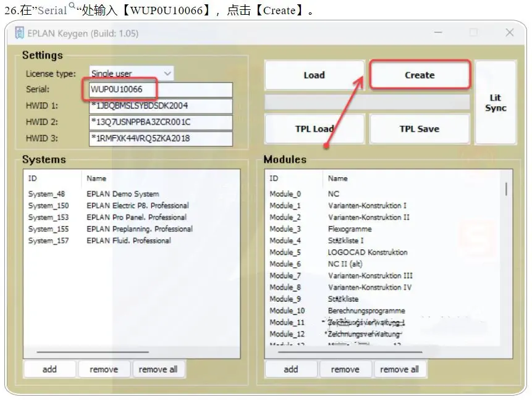Close the EPLAN Keygen window
Image resolution: width=532 pixels, height=400 pixels.
[510, 33]
